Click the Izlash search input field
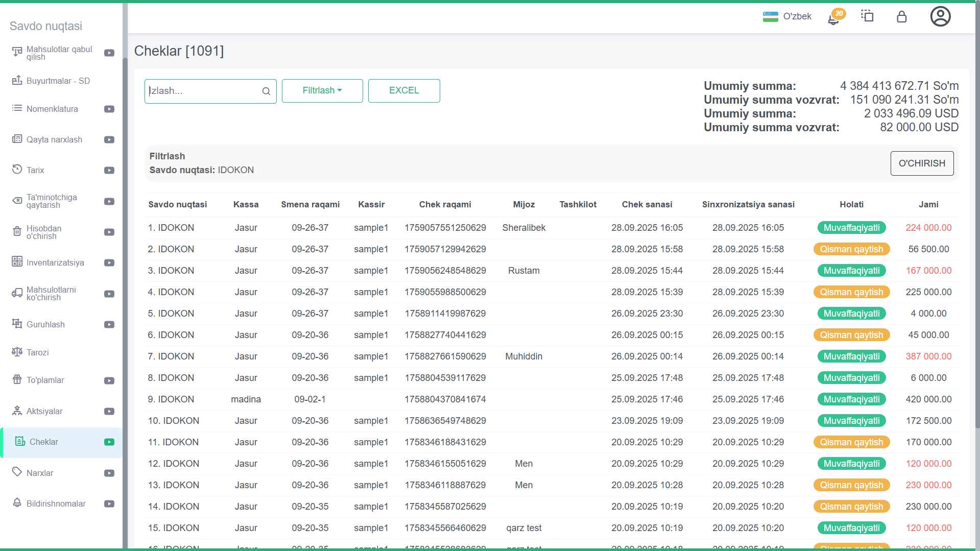The width and height of the screenshot is (980, 551). pos(204,91)
